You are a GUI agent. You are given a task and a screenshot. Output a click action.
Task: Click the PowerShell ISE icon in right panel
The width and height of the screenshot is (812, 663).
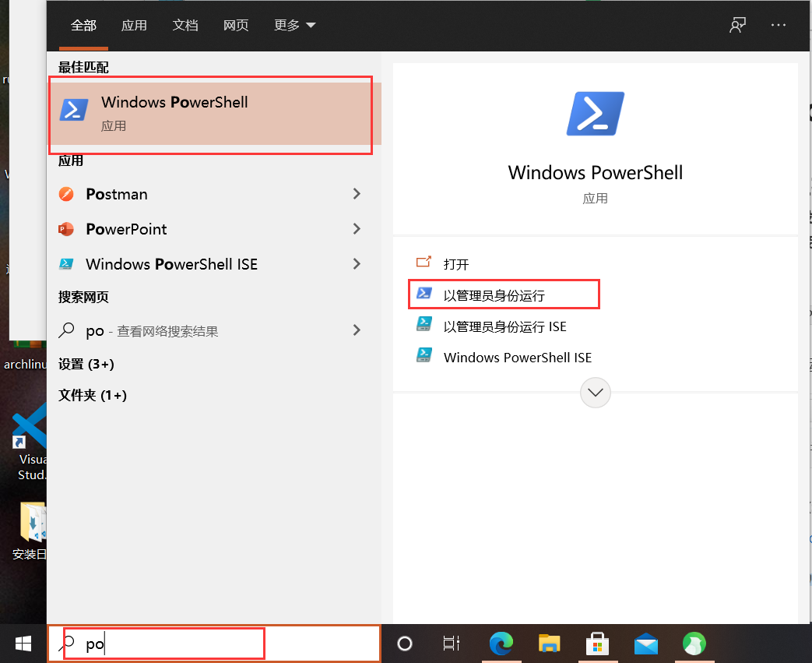[424, 355]
